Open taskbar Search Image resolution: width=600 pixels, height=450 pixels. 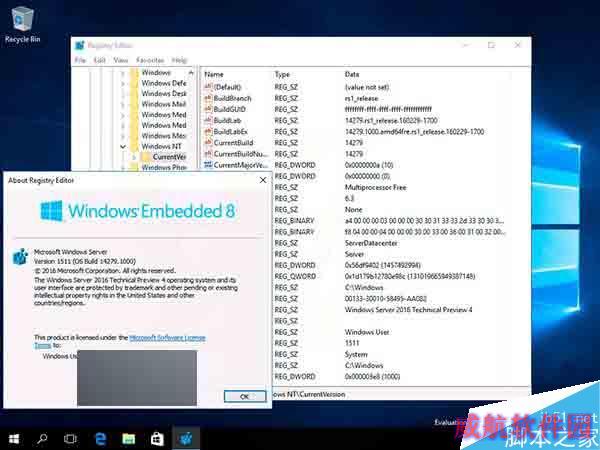click(42, 439)
